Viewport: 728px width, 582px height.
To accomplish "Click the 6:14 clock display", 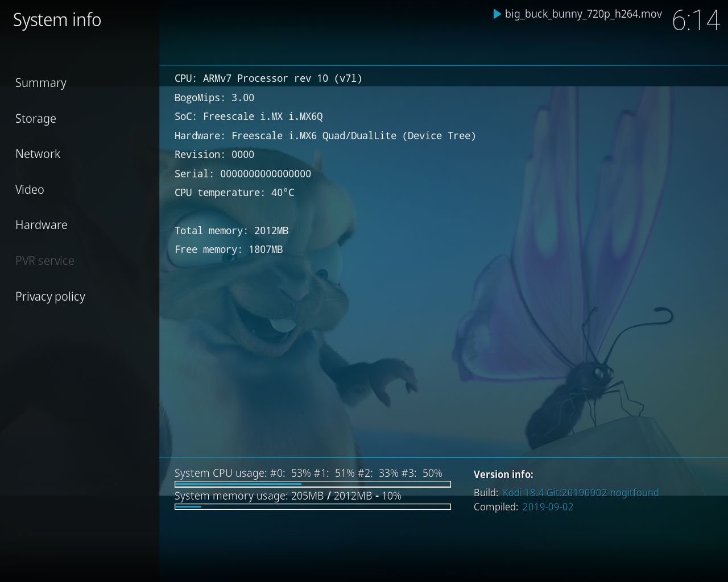I will pyautogui.click(x=696, y=21).
